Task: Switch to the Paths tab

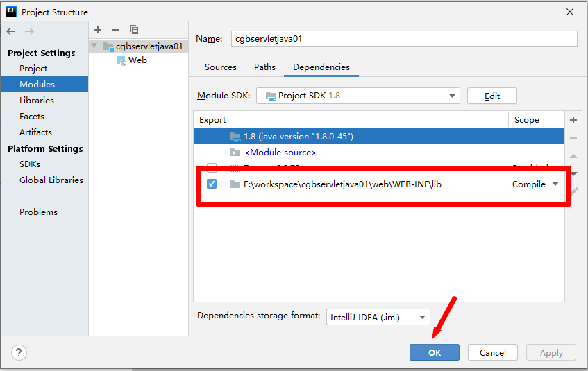Action: click(264, 67)
